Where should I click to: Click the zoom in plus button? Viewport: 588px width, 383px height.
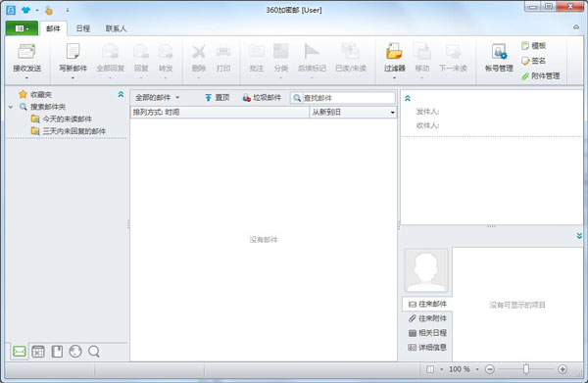point(563,369)
